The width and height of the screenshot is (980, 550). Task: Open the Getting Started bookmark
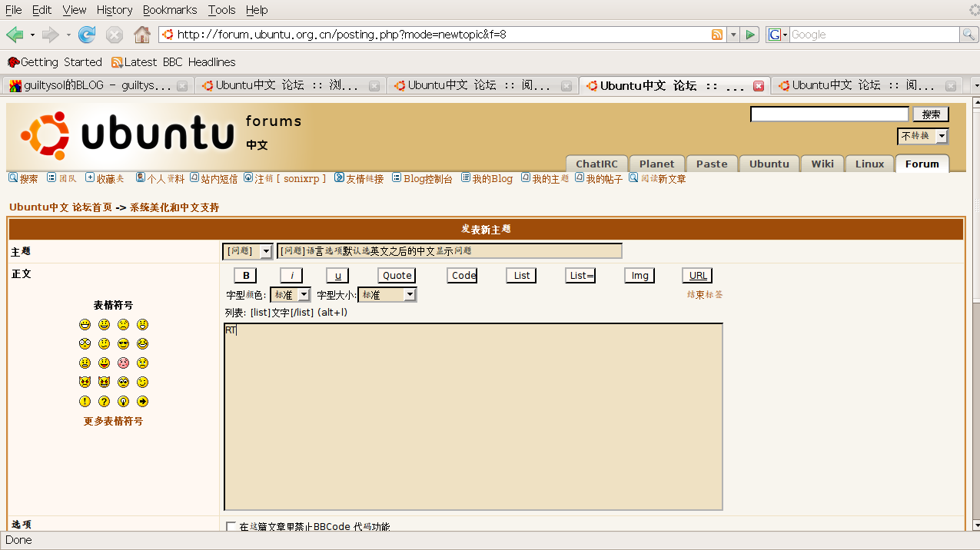pyautogui.click(x=55, y=62)
